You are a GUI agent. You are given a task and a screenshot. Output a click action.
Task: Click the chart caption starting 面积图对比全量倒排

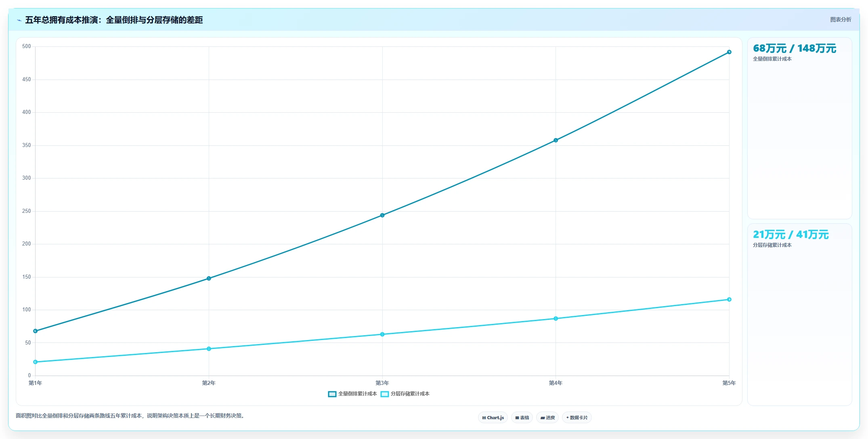point(131,416)
